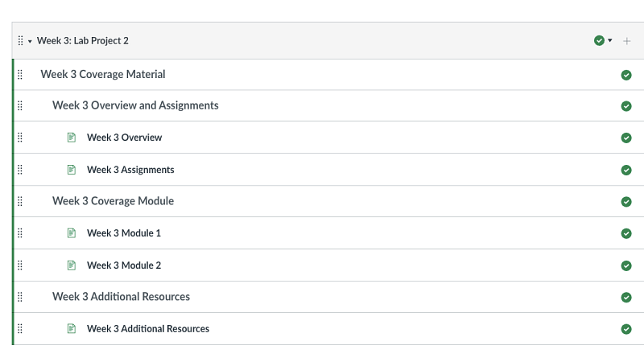Select the gray Week 3 Additional Resources subheader
644x362 pixels.
point(122,297)
